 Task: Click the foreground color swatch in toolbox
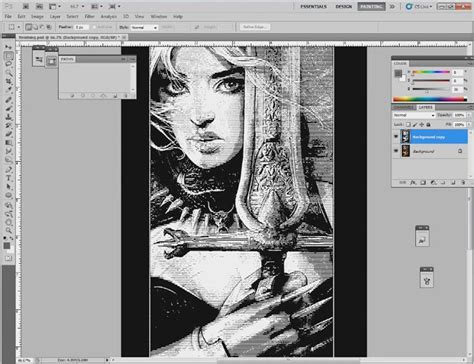coord(7,246)
